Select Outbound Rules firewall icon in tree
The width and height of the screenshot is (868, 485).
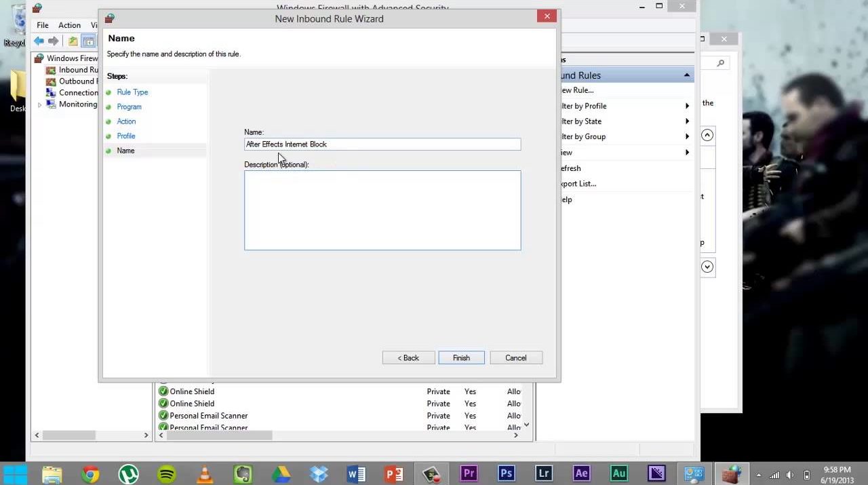51,81
